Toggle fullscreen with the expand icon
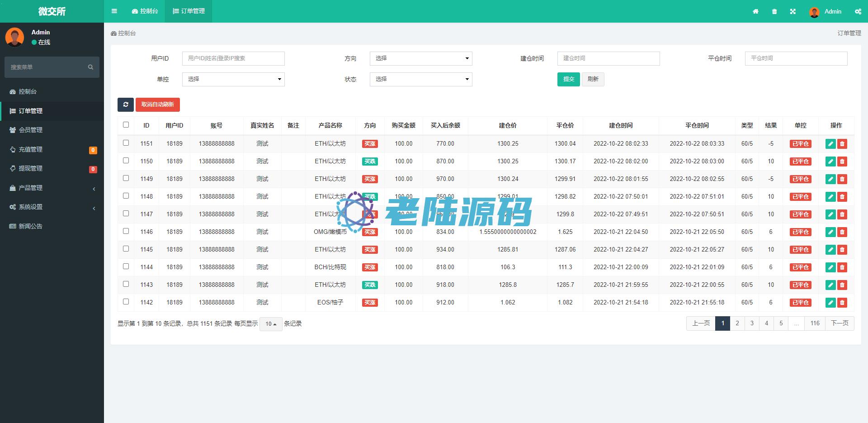868x423 pixels. click(x=793, y=11)
